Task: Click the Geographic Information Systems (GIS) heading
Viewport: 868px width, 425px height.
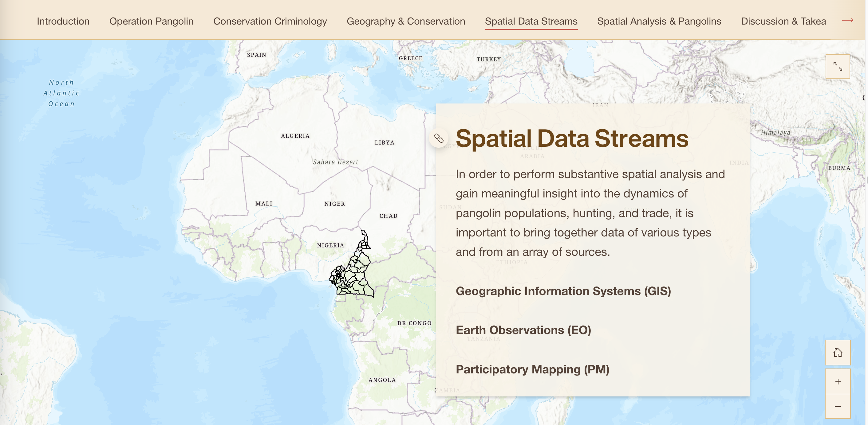Action: pos(563,291)
